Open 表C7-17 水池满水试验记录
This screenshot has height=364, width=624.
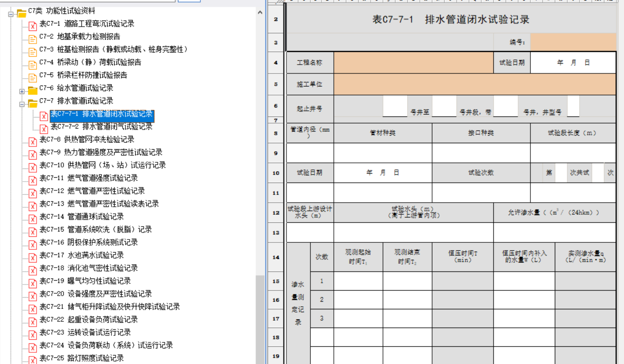[81, 255]
